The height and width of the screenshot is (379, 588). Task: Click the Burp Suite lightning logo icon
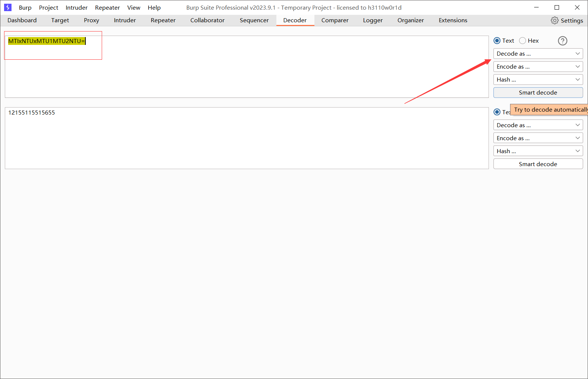8,7
